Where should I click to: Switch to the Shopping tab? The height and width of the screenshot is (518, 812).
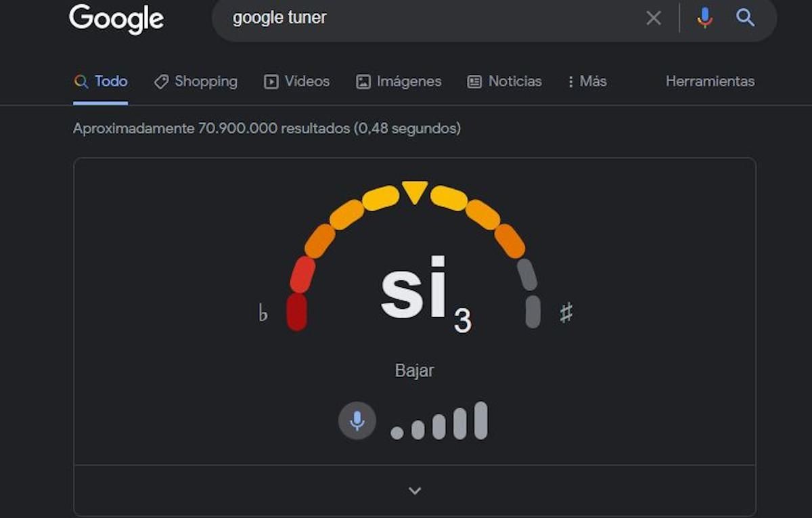196,82
